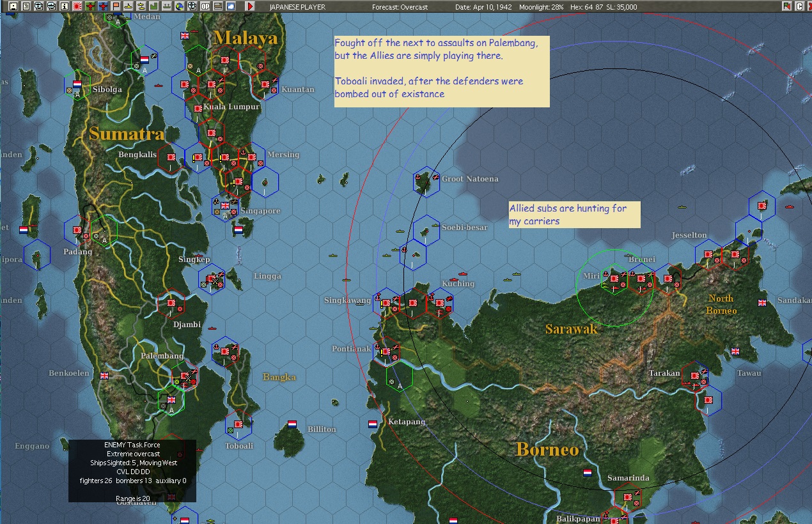Click the 'Sumatra' region label
This screenshot has width=812, height=524.
click(127, 134)
